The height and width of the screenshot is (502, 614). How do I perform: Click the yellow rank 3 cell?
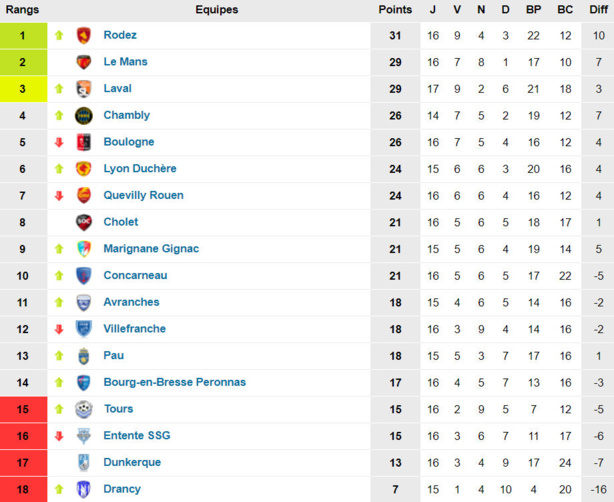(23, 89)
